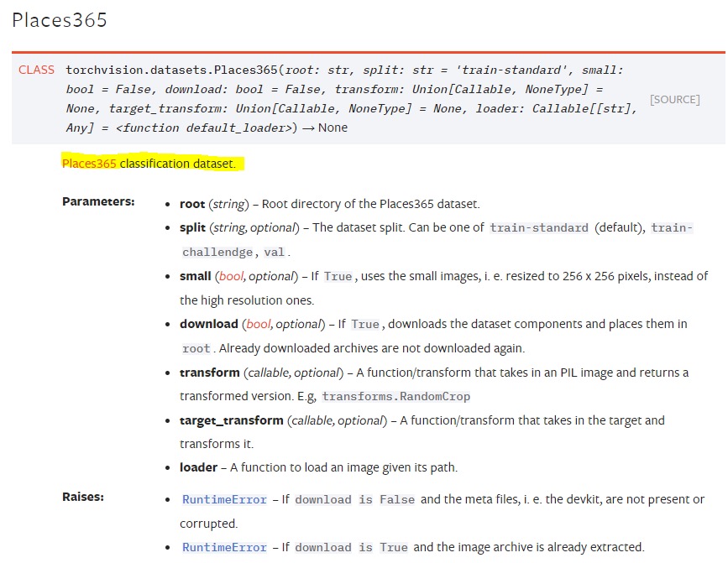Click 'classification dataset.' highlighted text
The width and height of the screenshot is (728, 563).
pos(178,164)
